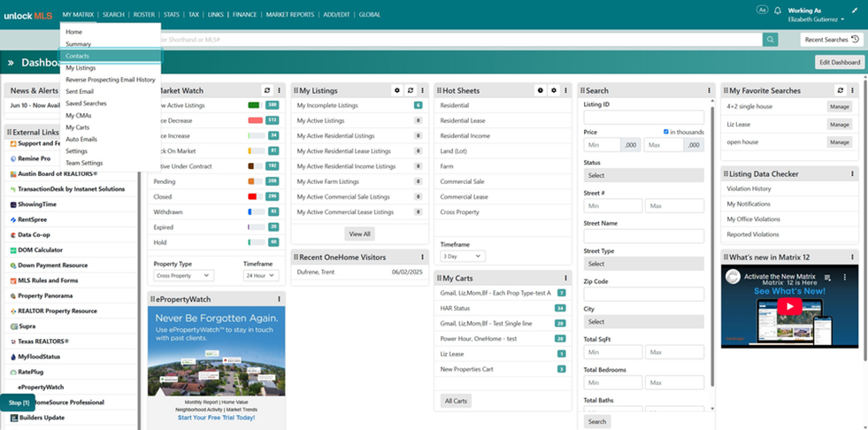868x430 pixels.
Task: Open Search widget three-dot menu
Action: (709, 90)
